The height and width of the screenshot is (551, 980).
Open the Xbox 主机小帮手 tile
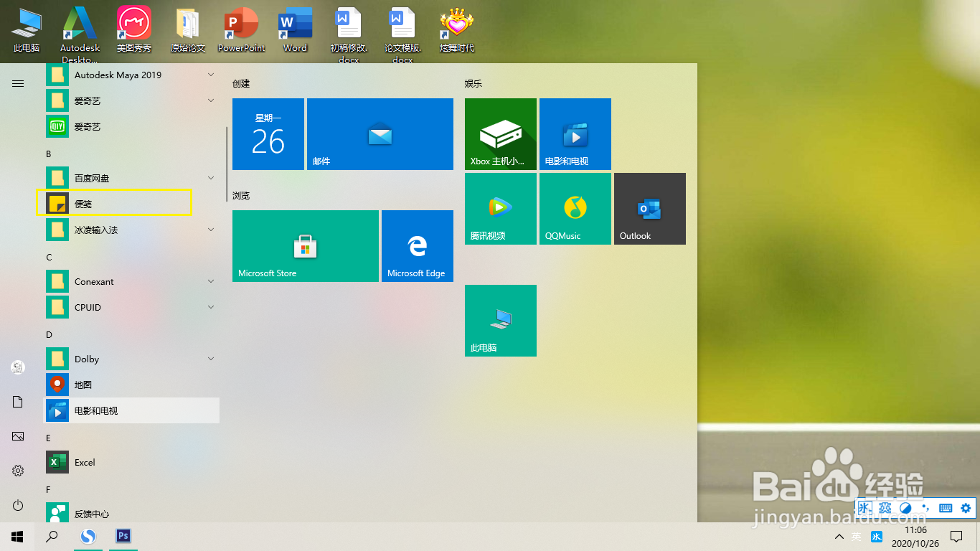coord(501,134)
